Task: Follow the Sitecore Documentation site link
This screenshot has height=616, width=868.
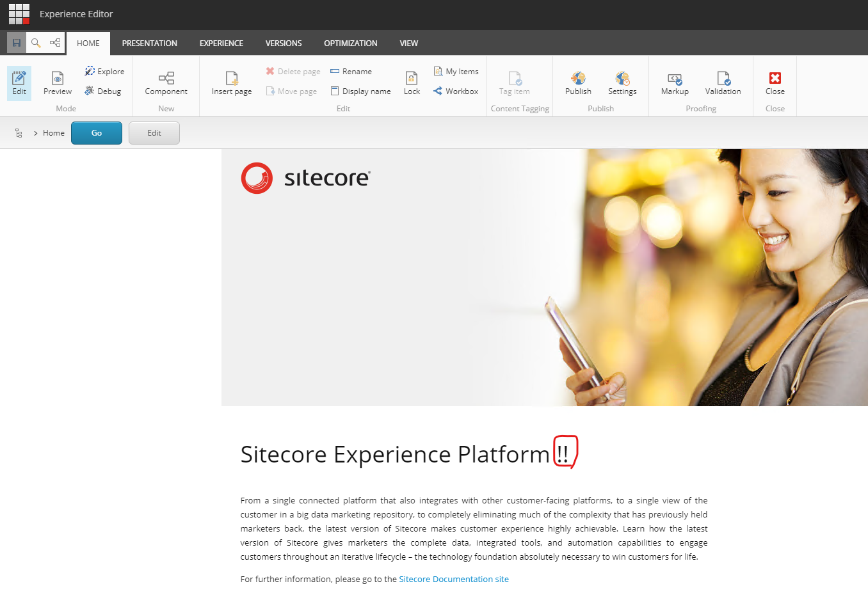Action: (454, 579)
